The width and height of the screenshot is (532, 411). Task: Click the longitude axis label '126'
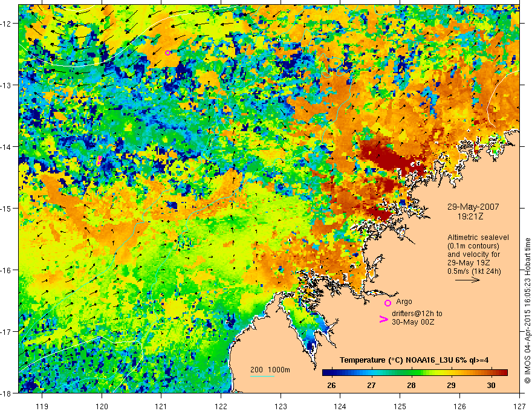[x=459, y=406]
